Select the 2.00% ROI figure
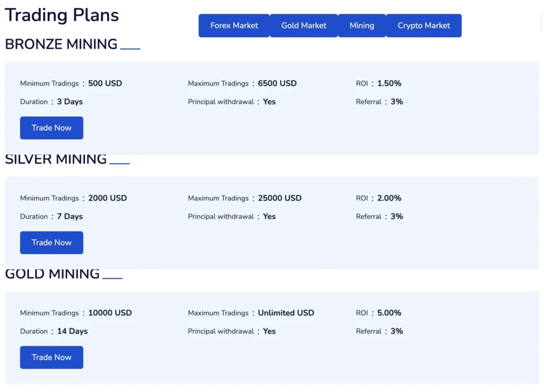This screenshot has width=544, height=392. (x=389, y=198)
